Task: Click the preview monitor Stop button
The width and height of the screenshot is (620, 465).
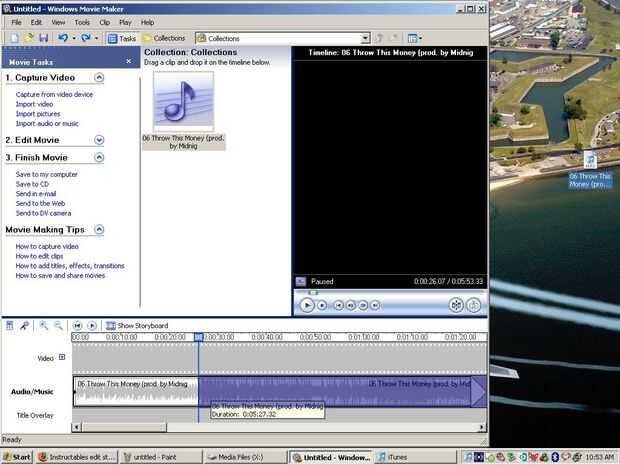Action: tap(322, 305)
